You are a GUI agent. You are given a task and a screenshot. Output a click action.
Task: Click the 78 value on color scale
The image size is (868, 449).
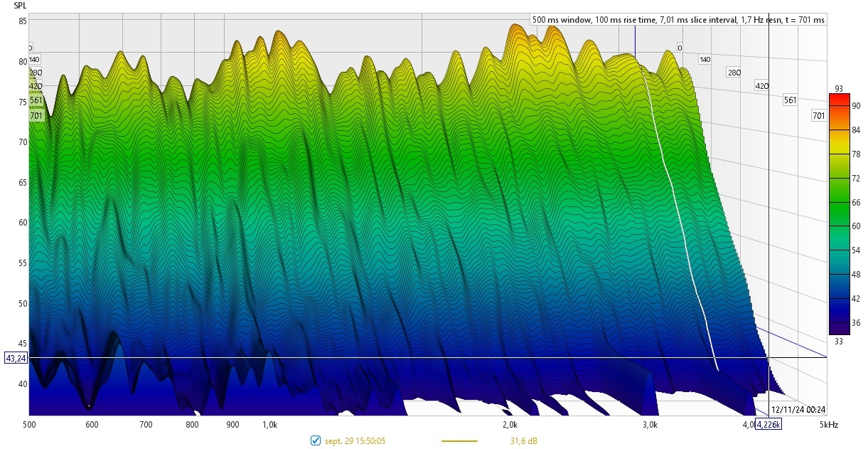point(857,154)
